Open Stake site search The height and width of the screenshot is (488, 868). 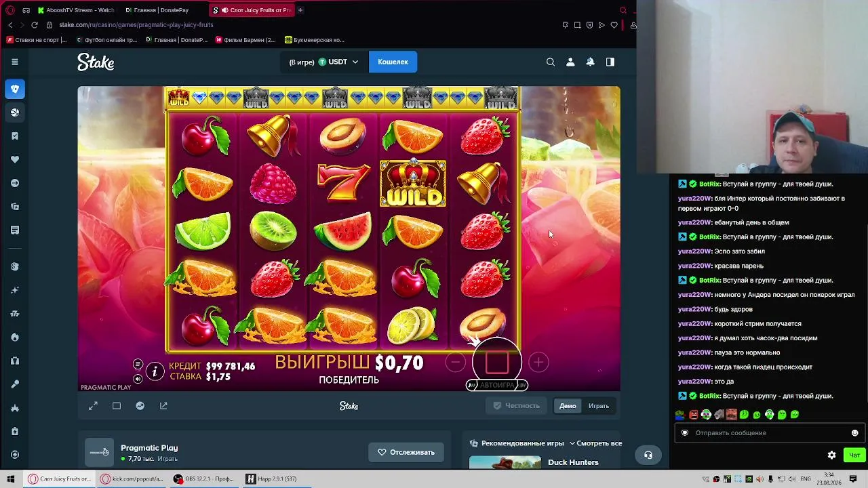(551, 62)
